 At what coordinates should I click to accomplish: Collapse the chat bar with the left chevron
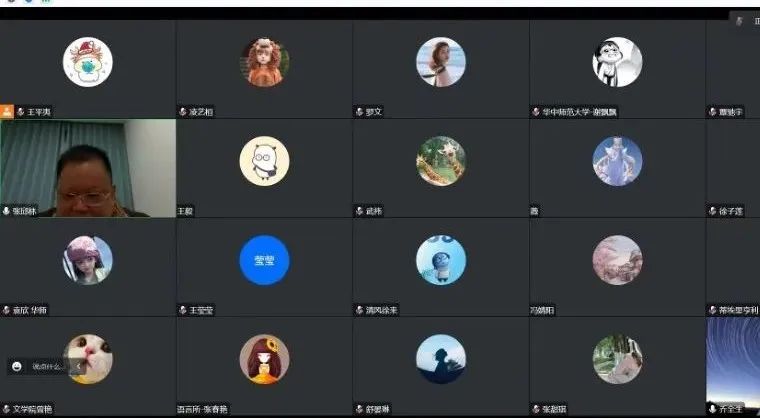point(78,366)
